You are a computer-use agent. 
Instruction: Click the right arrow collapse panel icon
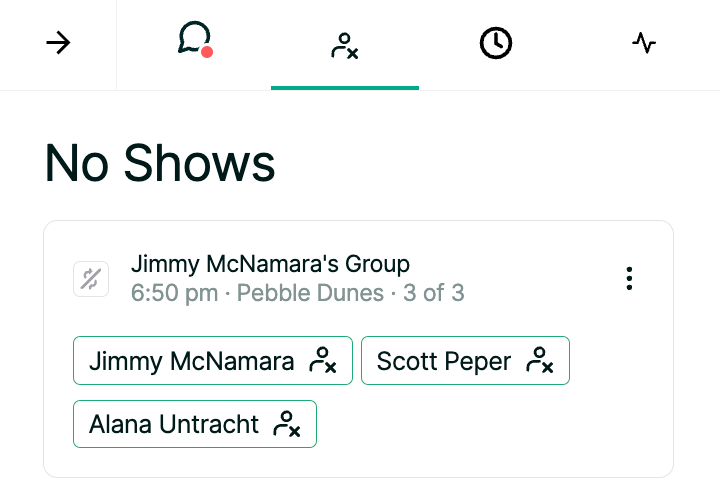pyautogui.click(x=59, y=44)
